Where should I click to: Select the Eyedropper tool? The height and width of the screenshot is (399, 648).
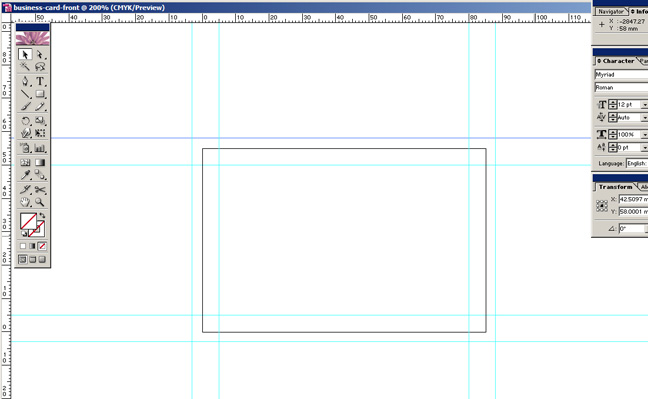25,175
